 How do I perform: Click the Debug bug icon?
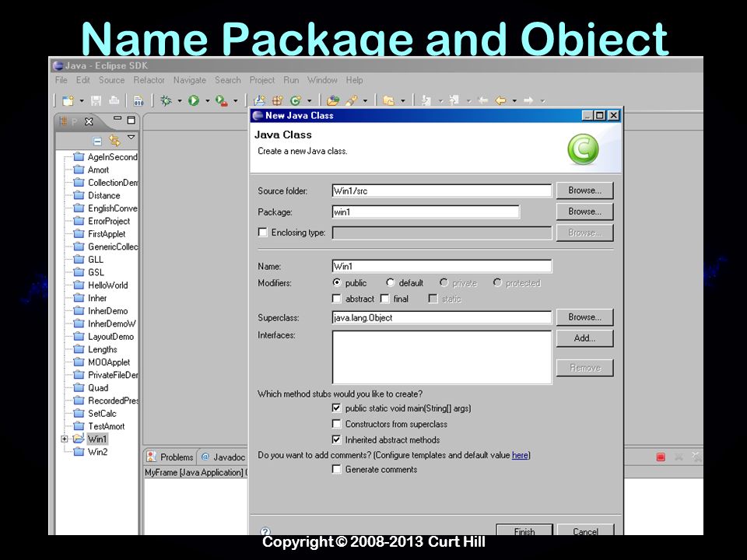166,100
